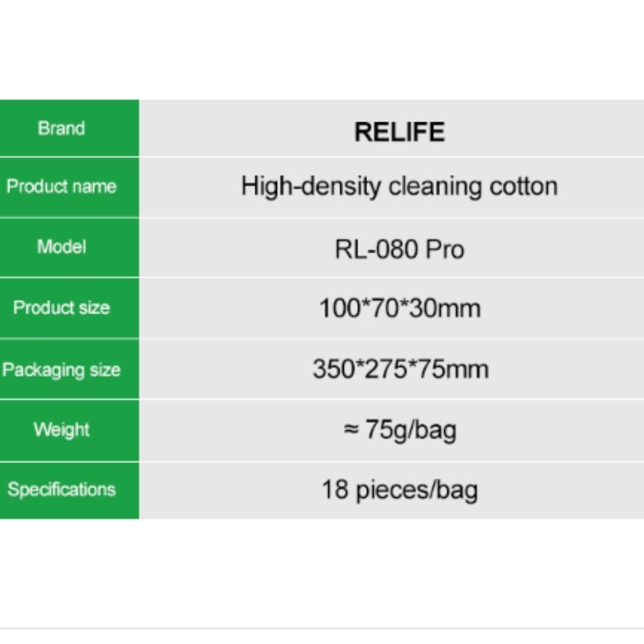The image size is (644, 644).
Task: Select the Product size label cell
Action: 70,308
